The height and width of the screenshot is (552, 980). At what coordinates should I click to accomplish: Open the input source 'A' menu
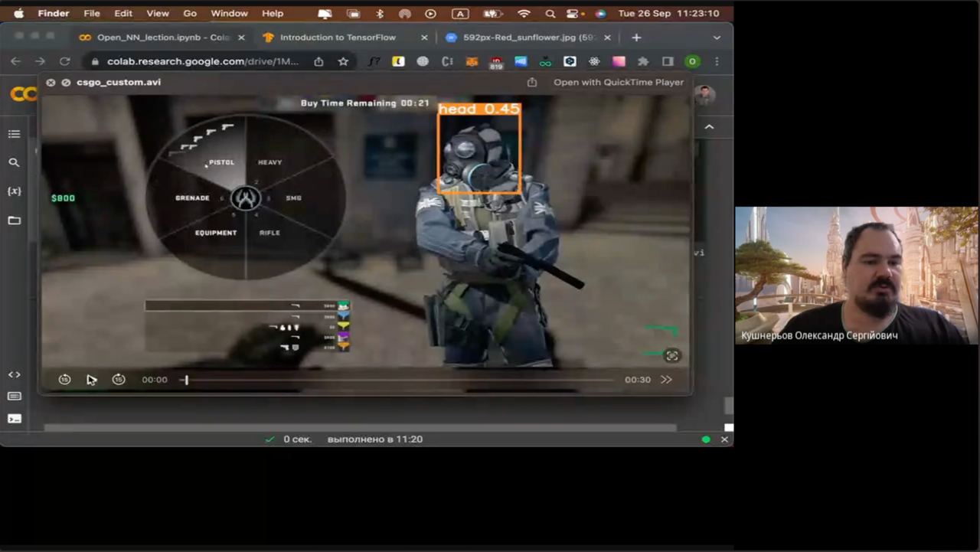[459, 14]
